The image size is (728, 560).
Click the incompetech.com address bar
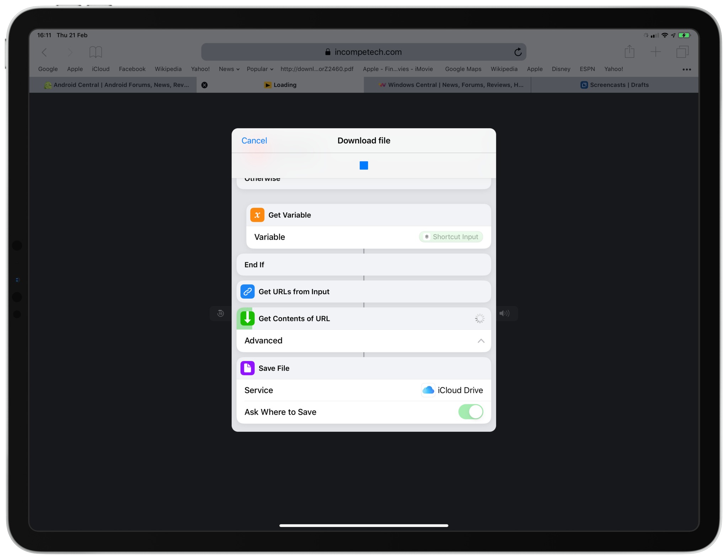click(x=364, y=52)
